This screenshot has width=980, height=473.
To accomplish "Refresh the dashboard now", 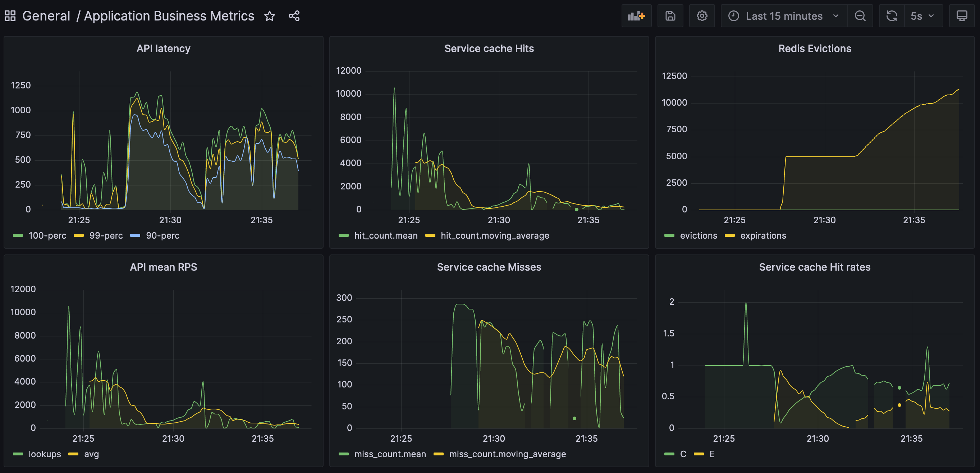I will click(892, 16).
